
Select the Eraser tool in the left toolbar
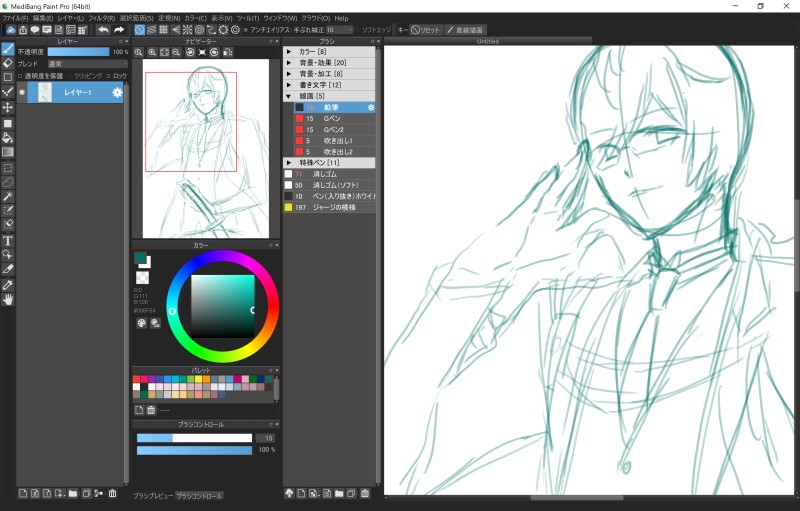pos(8,63)
